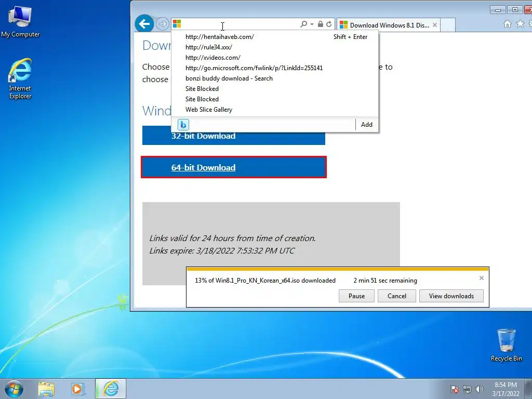Open the security lock report icon

pyautogui.click(x=320, y=24)
